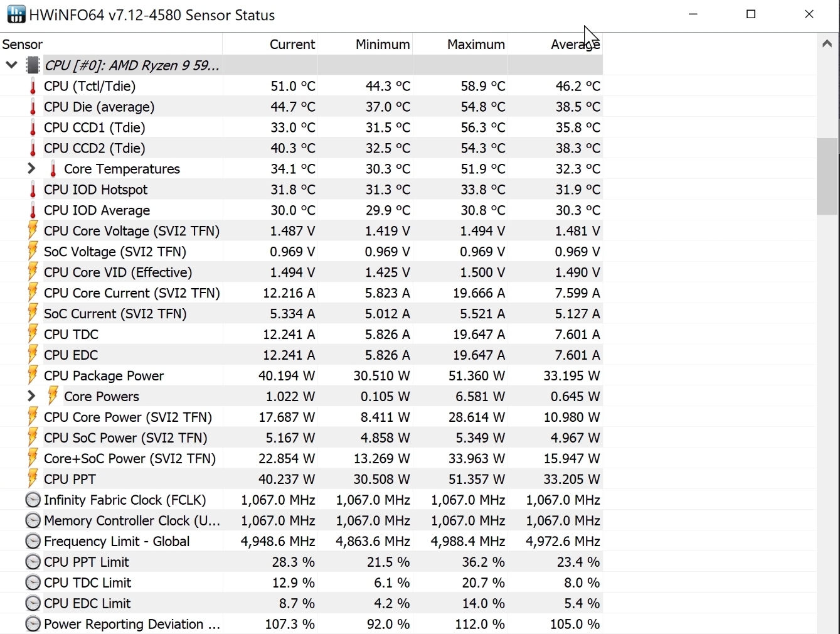Click thermometer icon beside CPU (Tctl/Tdie)
The height and width of the screenshot is (634, 840).
[33, 87]
